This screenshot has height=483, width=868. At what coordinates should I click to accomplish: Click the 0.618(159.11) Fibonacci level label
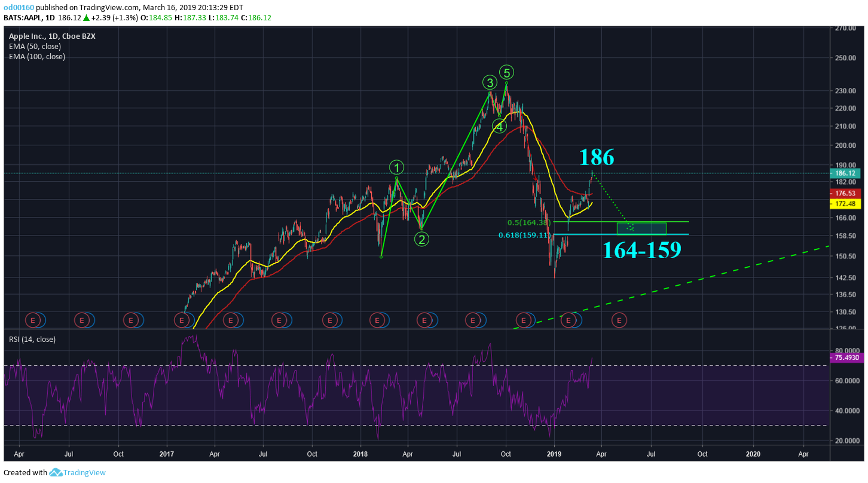click(524, 235)
